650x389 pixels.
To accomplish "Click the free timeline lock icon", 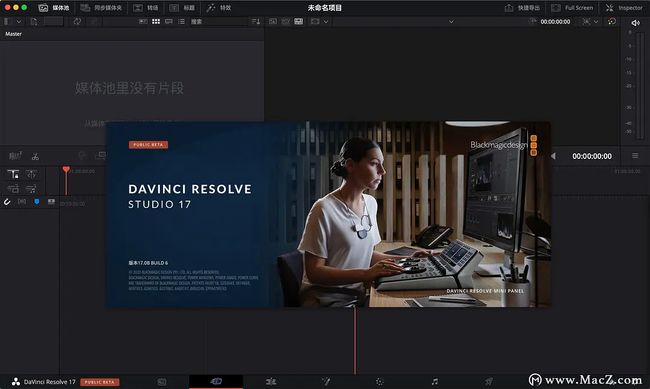I will click(13, 189).
